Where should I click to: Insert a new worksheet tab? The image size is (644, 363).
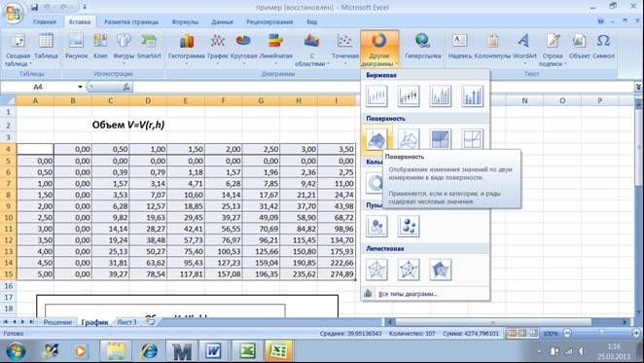pyautogui.click(x=151, y=321)
